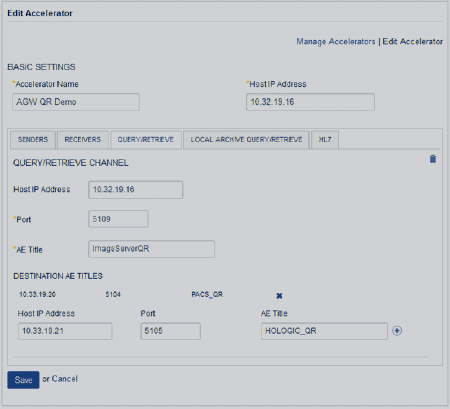Click the Save button
Viewport: 450px width, 409px height.
tap(23, 380)
